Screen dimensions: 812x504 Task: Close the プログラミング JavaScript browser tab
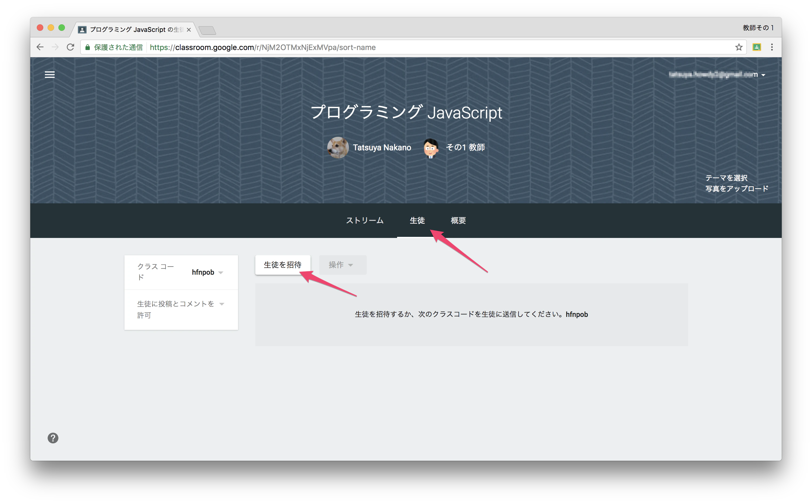189,30
